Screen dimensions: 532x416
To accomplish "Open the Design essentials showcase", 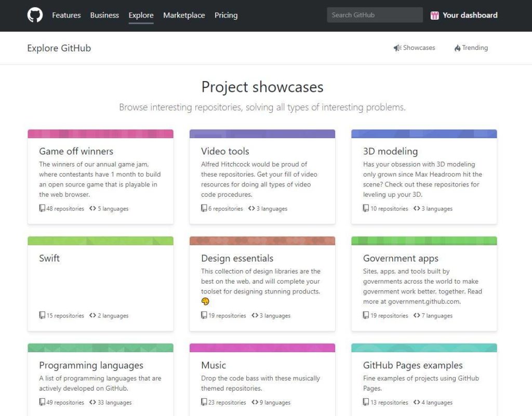I will [237, 258].
